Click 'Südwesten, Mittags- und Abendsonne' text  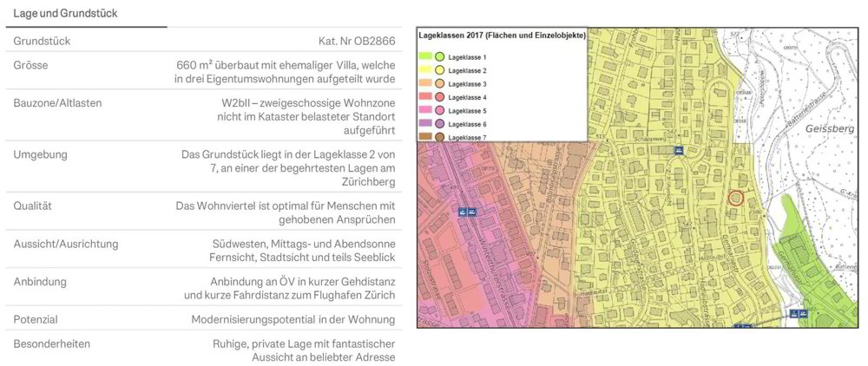click(x=304, y=244)
